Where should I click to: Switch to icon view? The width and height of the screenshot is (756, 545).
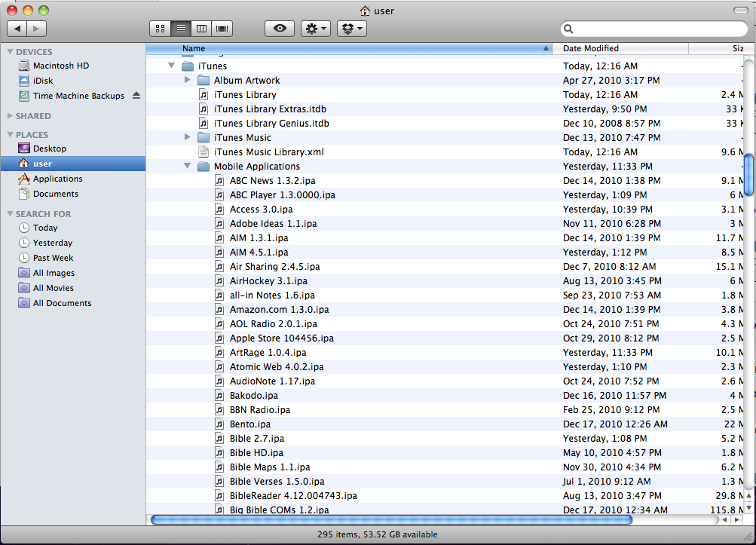(160, 29)
